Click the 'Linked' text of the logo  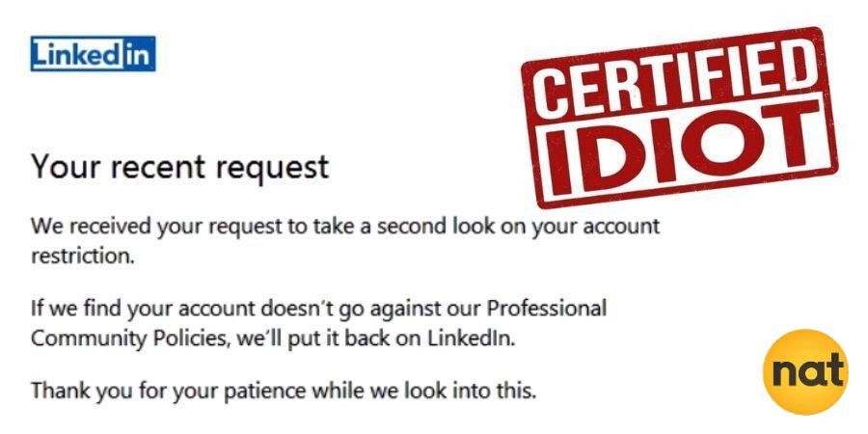(x=77, y=54)
